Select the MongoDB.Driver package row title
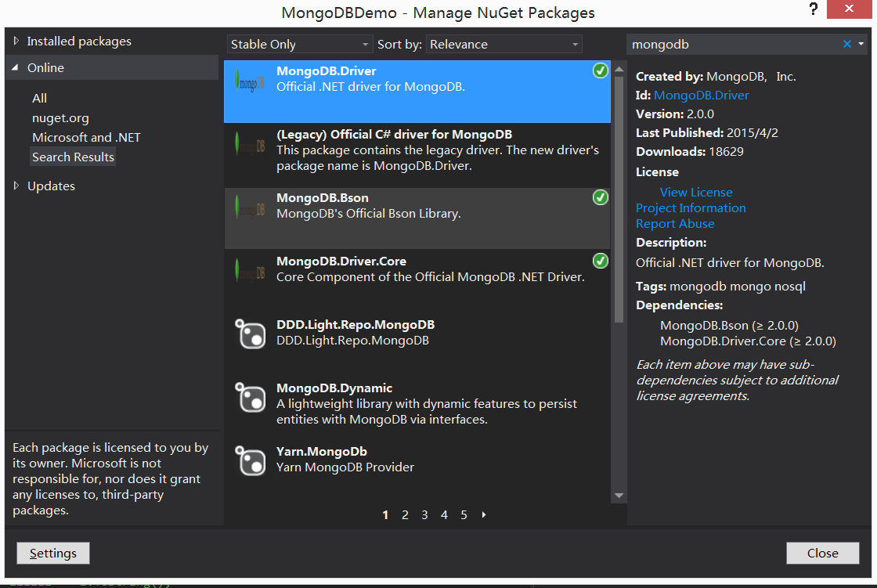The height and width of the screenshot is (588, 877). [326, 71]
